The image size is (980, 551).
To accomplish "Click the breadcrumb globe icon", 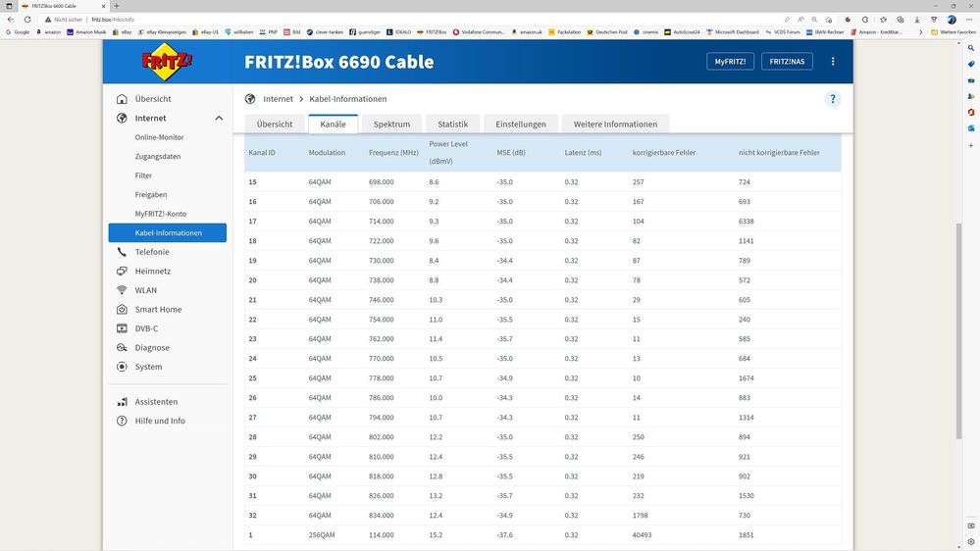I will (250, 99).
